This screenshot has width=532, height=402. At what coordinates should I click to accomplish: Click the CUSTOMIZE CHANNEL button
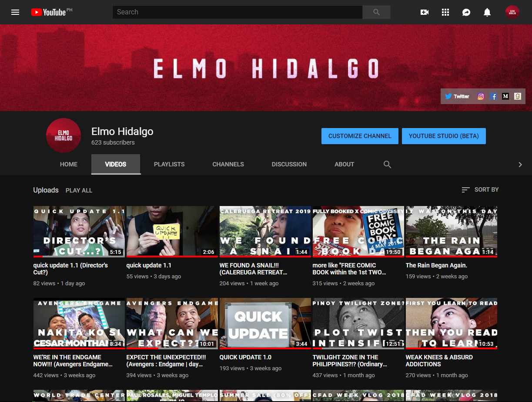360,136
